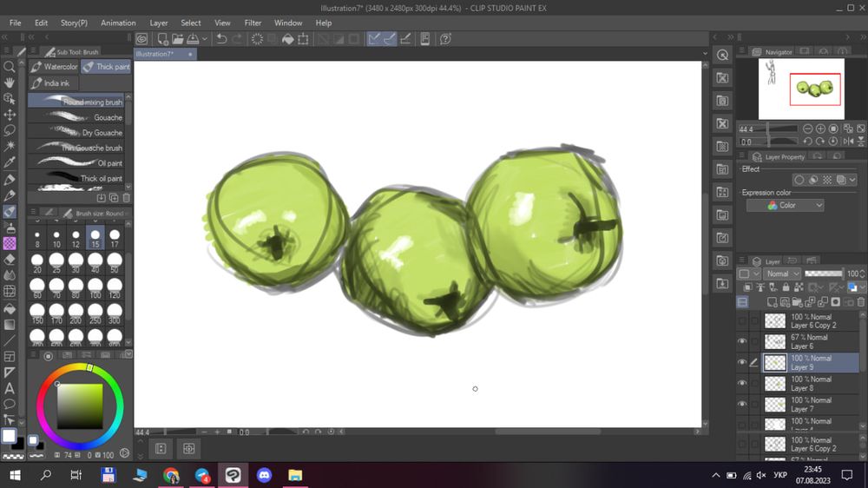Open canvas tab list dropdown arrow
868x488 pixels.
(x=705, y=54)
